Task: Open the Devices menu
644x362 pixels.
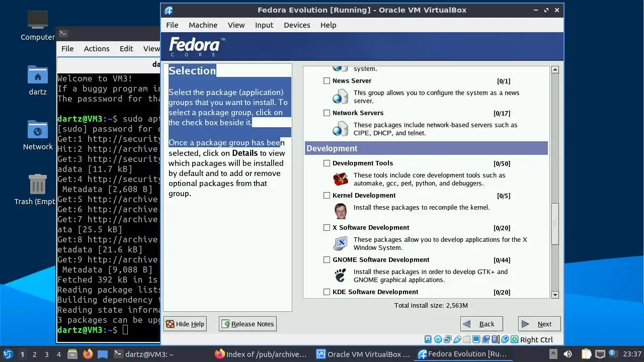Action: point(297,25)
